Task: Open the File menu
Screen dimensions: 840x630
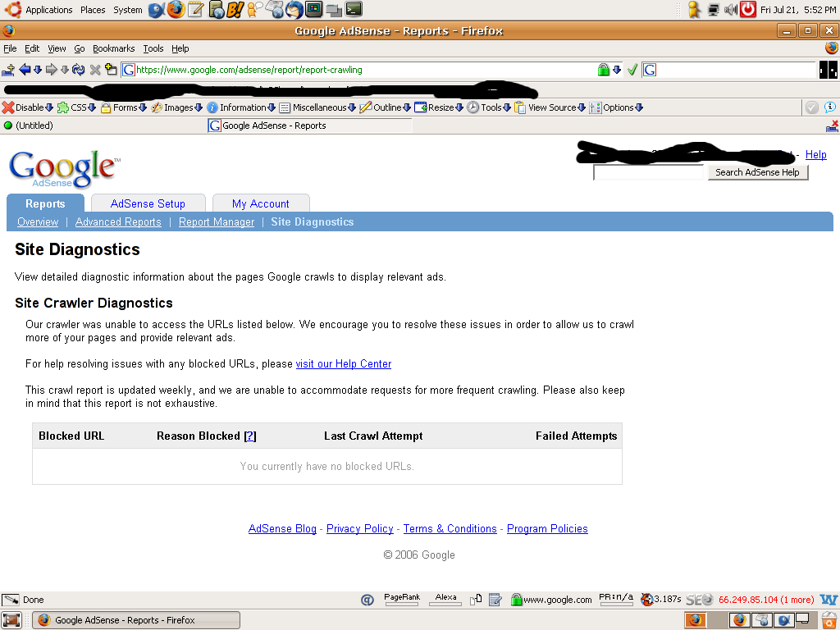Action: 10,48
